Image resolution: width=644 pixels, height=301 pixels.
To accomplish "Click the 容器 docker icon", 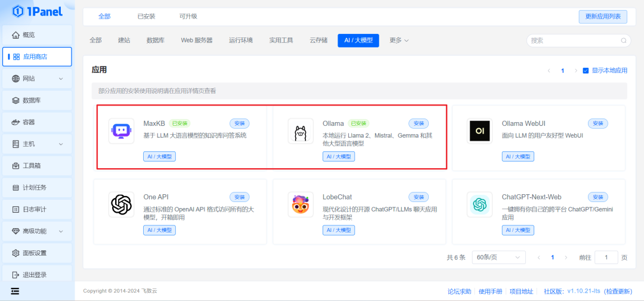I will click(x=16, y=122).
